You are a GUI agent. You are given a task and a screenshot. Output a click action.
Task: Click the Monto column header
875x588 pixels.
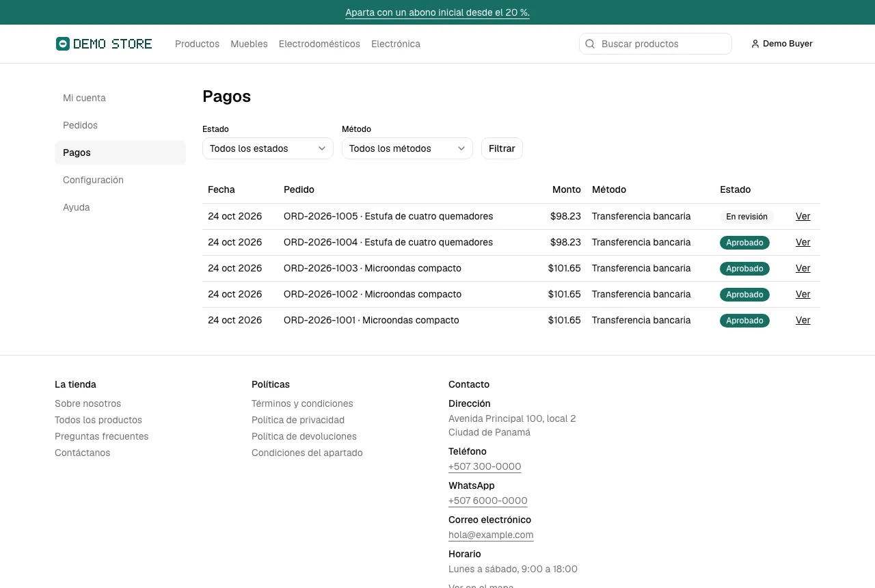click(x=567, y=189)
